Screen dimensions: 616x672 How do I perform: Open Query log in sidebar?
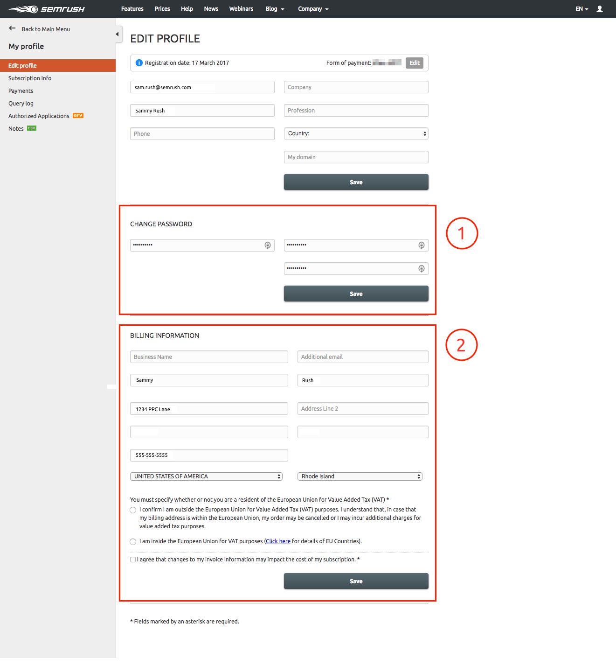21,104
